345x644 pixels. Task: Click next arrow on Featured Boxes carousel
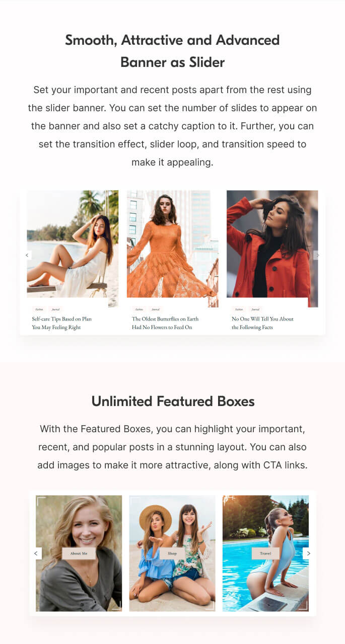tap(309, 553)
